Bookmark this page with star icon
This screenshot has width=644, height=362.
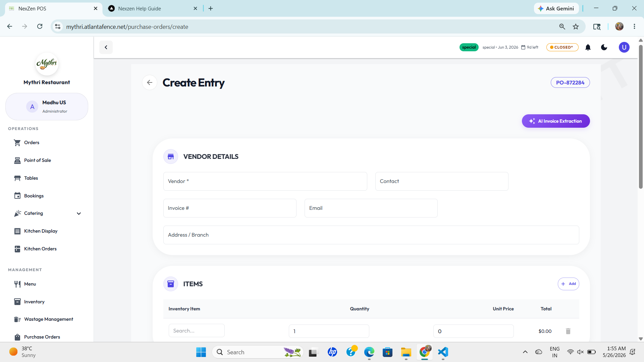pos(576,26)
